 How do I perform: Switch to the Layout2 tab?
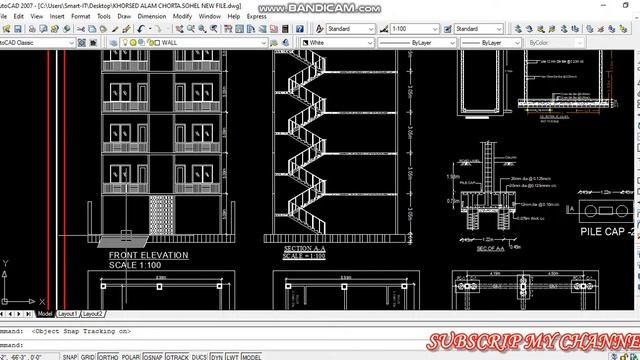pyautogui.click(x=93, y=314)
